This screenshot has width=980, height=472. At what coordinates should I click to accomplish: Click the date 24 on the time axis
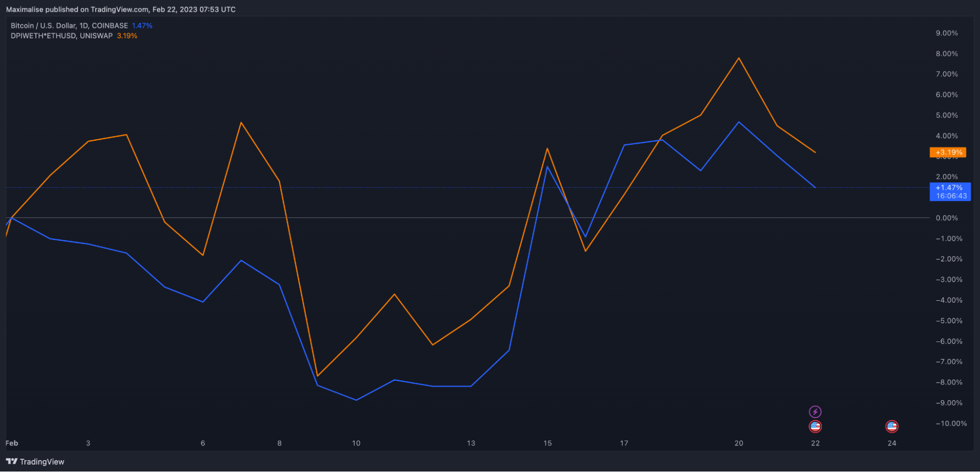click(x=892, y=443)
